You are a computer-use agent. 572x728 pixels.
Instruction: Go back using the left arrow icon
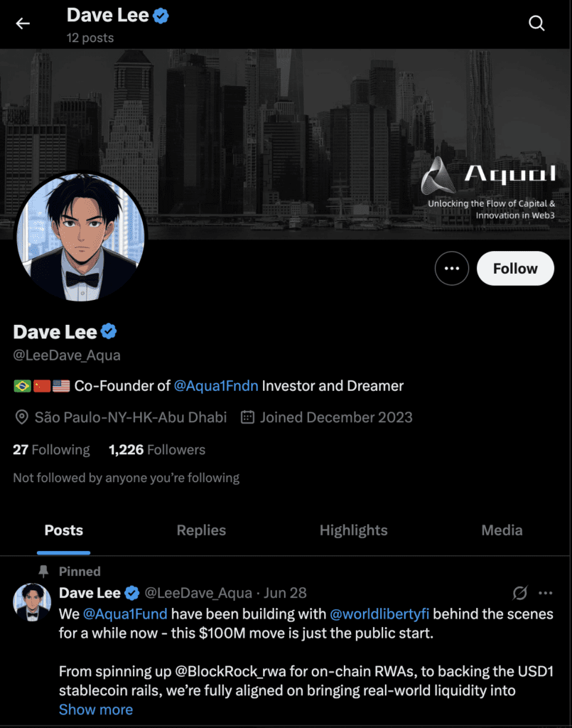tap(23, 23)
